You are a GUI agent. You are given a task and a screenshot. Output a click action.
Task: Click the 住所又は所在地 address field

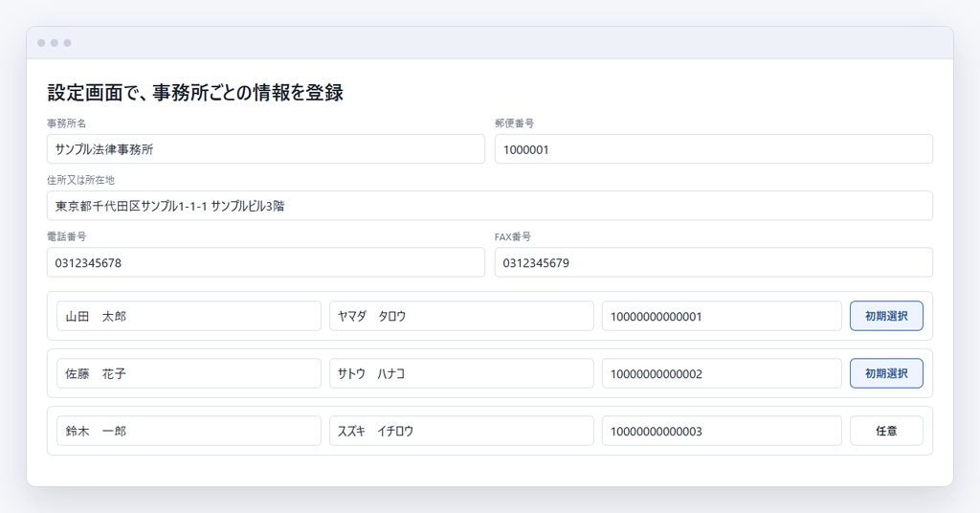click(490, 206)
